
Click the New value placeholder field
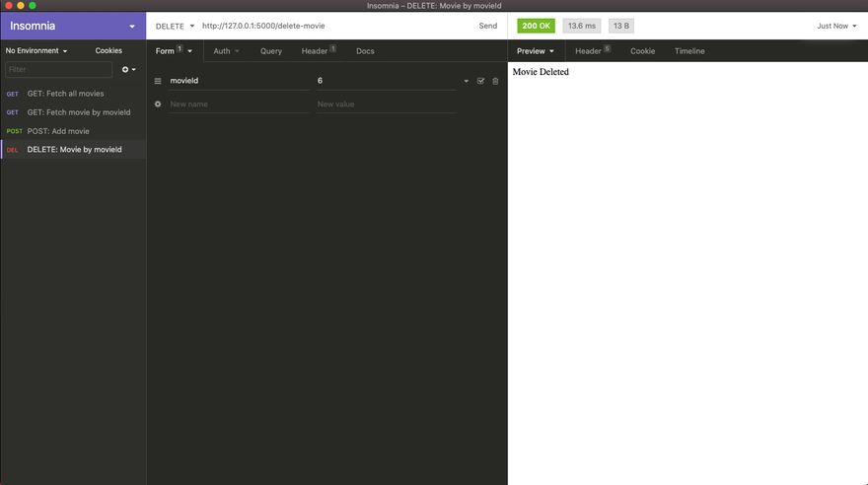tap(387, 104)
